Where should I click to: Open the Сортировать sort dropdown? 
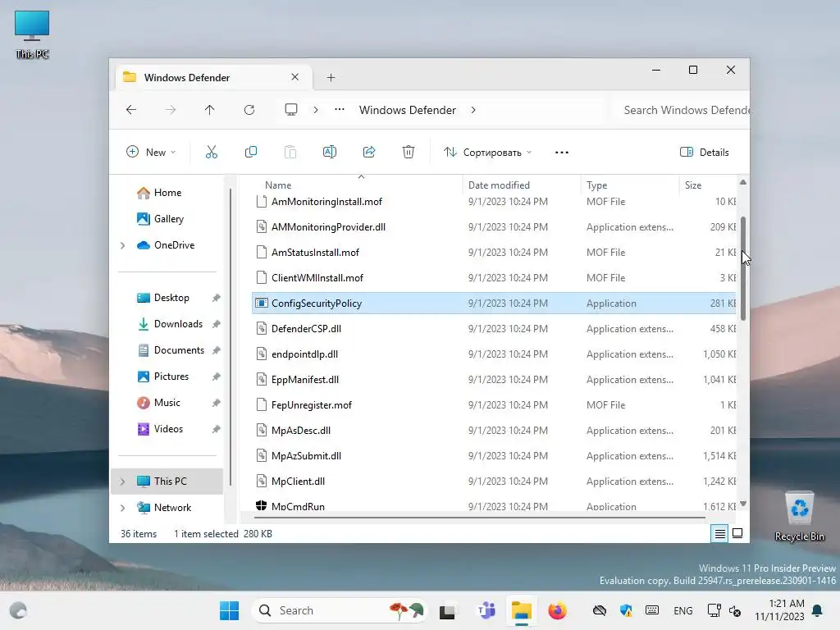point(487,152)
